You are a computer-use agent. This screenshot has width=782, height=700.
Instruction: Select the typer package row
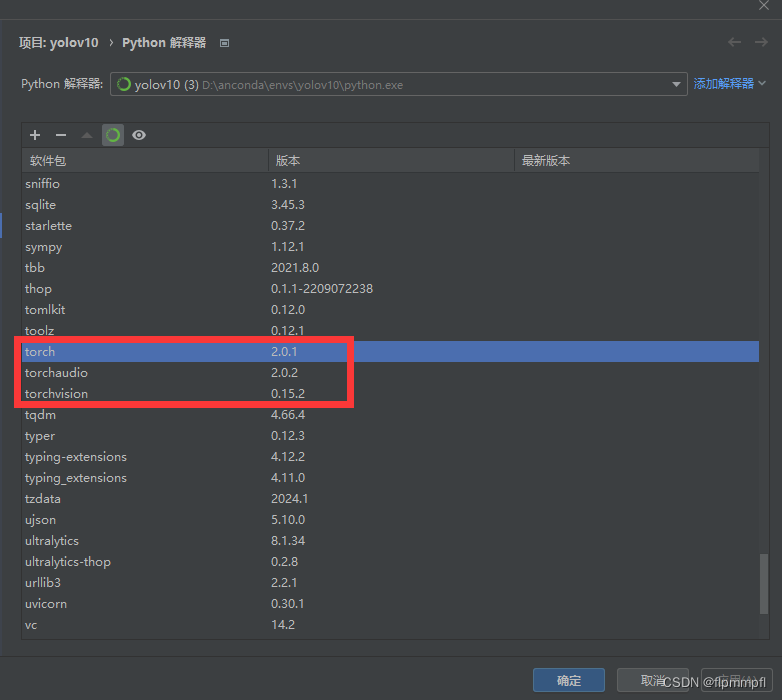coord(391,436)
